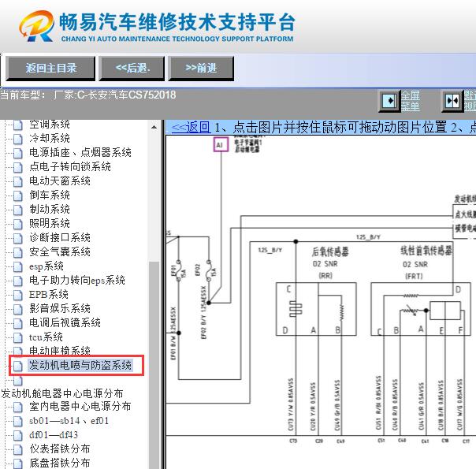This screenshot has width=476, height=469.
Task: Select EPB系统 entry
Action: (49, 294)
